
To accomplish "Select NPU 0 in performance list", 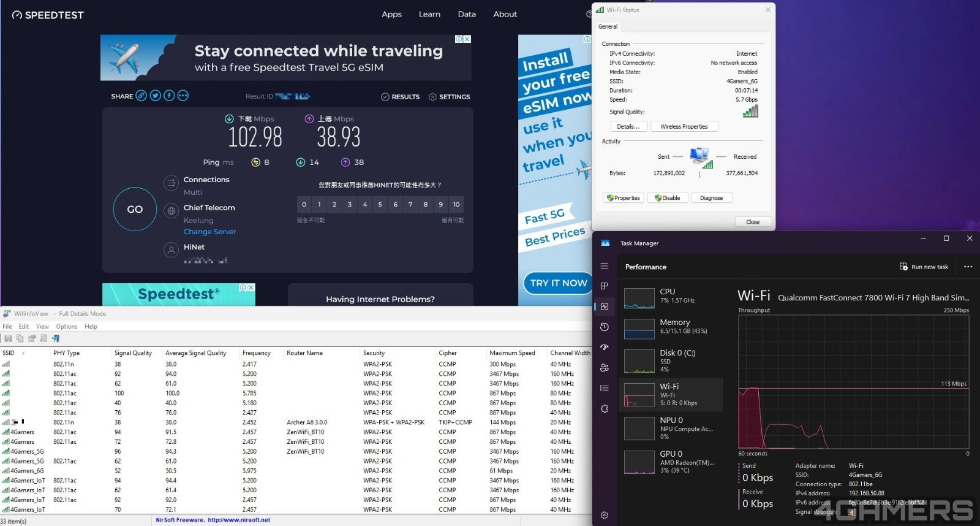I will 672,428.
